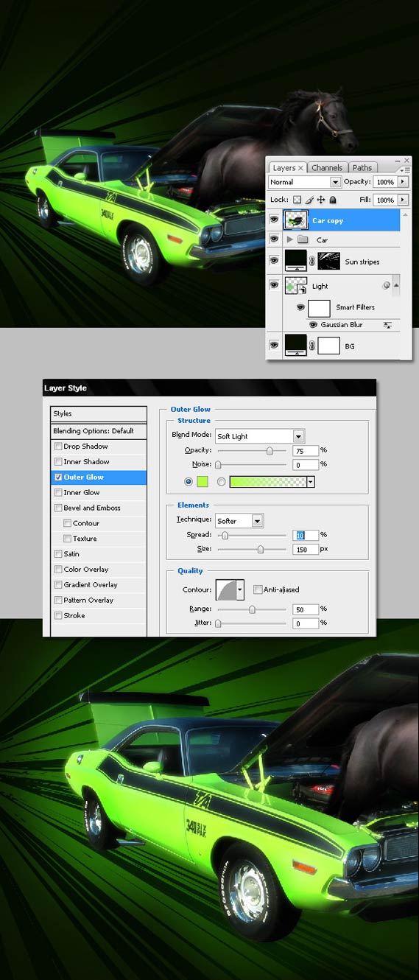
Task: Click the link icon on BG layer
Action: tap(312, 344)
